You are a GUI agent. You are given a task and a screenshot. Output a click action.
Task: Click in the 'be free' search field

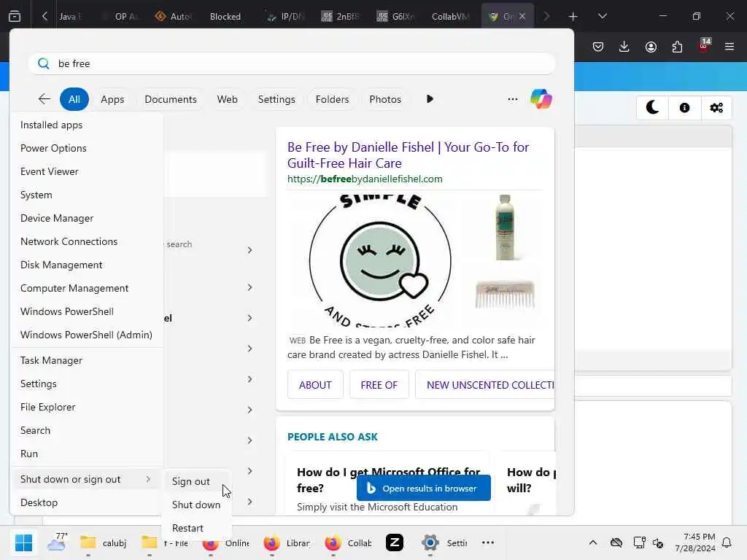click(292, 63)
